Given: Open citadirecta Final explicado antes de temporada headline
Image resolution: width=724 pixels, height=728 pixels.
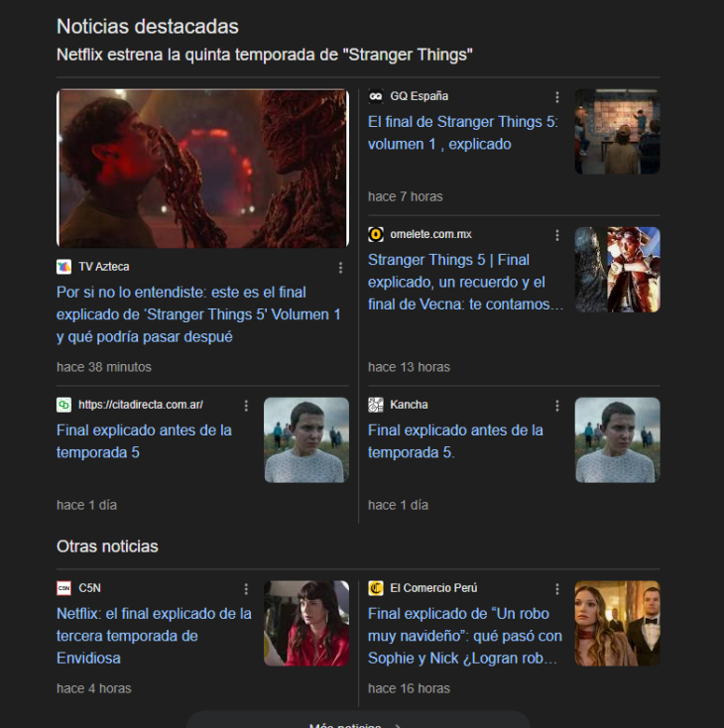Looking at the screenshot, I should point(144,441).
